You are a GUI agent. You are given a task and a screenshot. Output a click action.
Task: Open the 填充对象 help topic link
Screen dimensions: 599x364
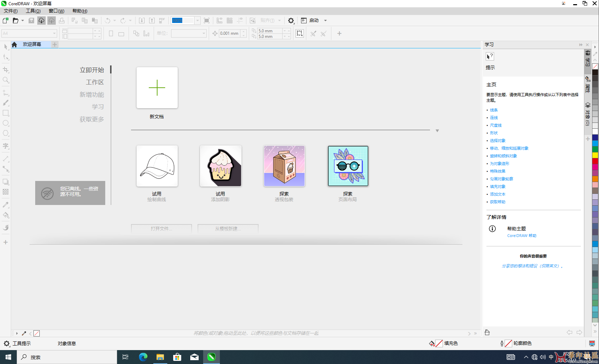498,187
